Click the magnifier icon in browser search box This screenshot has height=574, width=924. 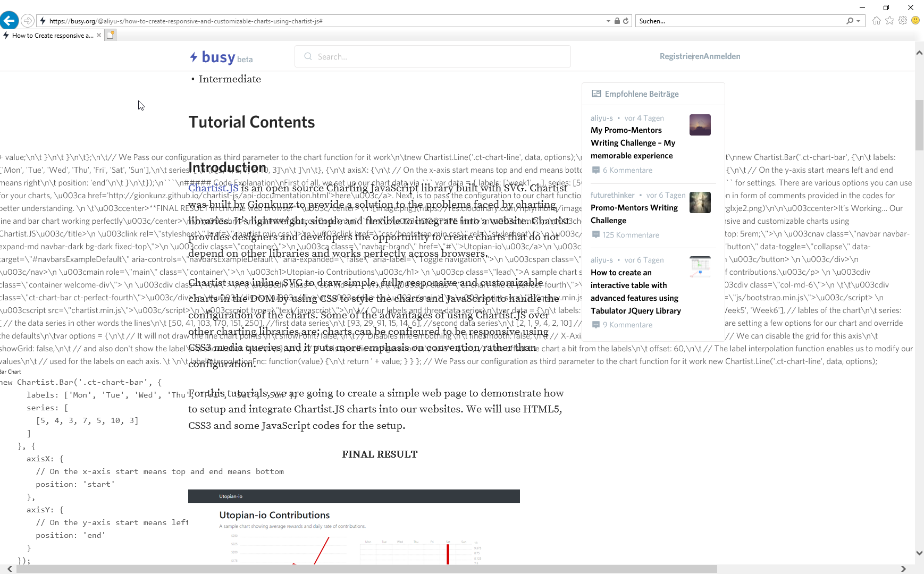pos(850,21)
